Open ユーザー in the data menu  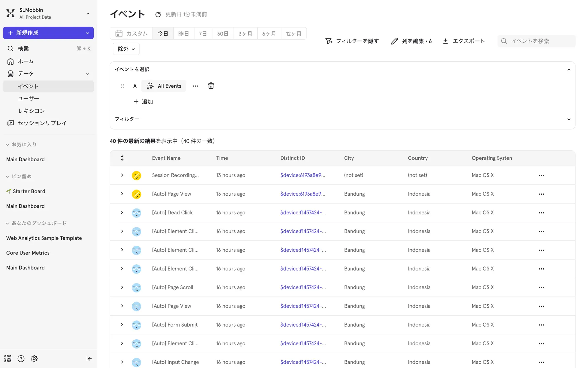[28, 98]
